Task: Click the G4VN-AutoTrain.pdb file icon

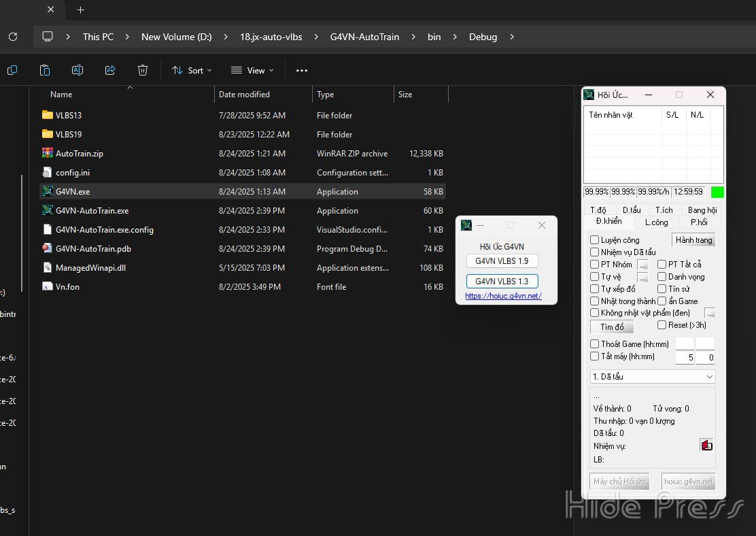Action: pos(47,249)
